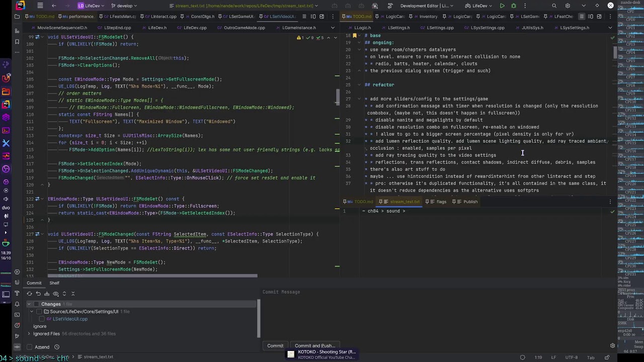Click the Unreal Engine toolbar icon
The width and height of the screenshot is (644, 362).
click(x=375, y=6)
